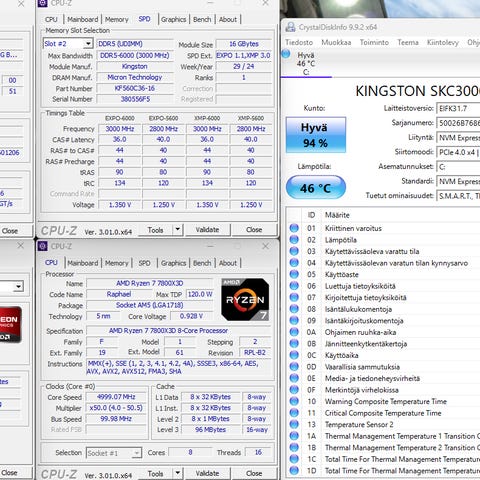480x480 pixels.
Task: Click status orb for 07 Kirjoitettuja tietoyksiköitä
Action: [294, 297]
